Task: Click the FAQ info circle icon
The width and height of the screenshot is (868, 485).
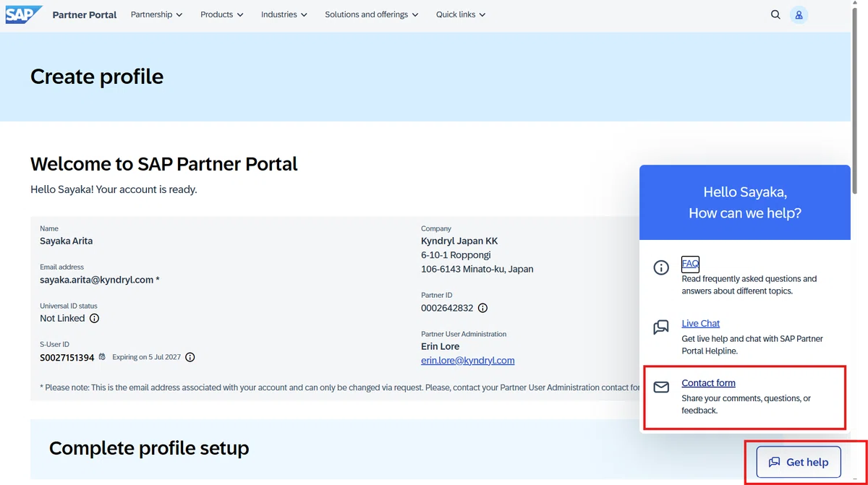Action: point(661,267)
